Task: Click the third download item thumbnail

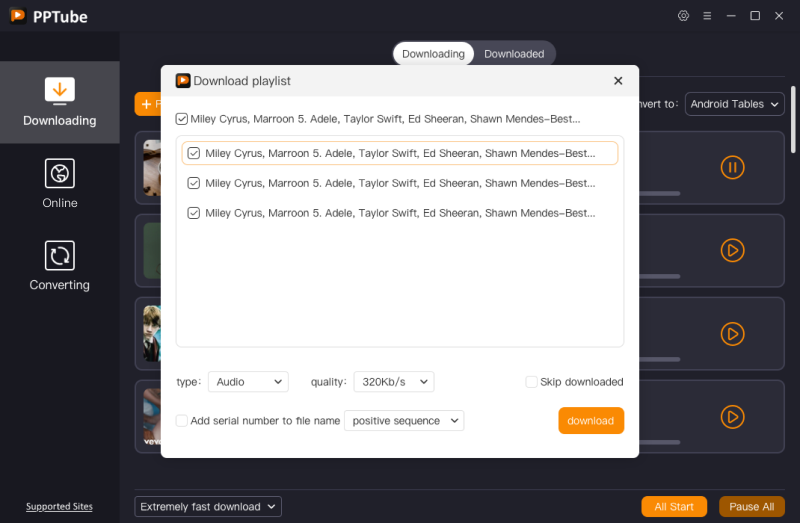Action: click(x=152, y=334)
